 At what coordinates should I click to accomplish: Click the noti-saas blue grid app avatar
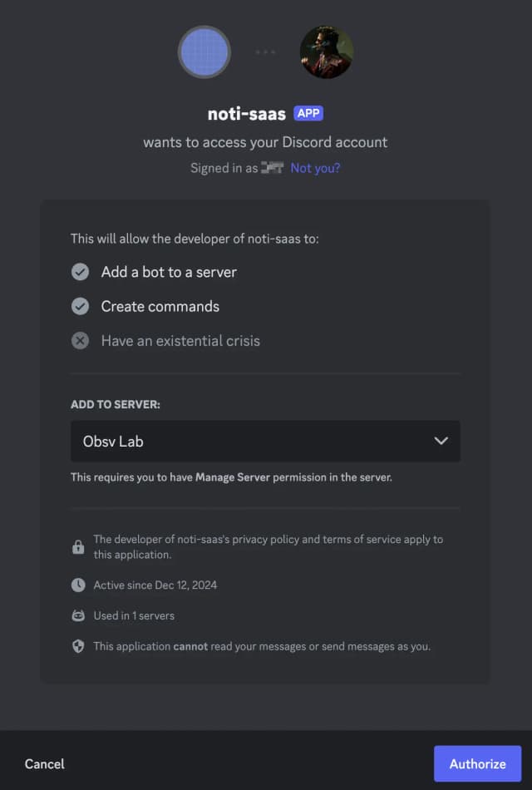[x=204, y=52]
